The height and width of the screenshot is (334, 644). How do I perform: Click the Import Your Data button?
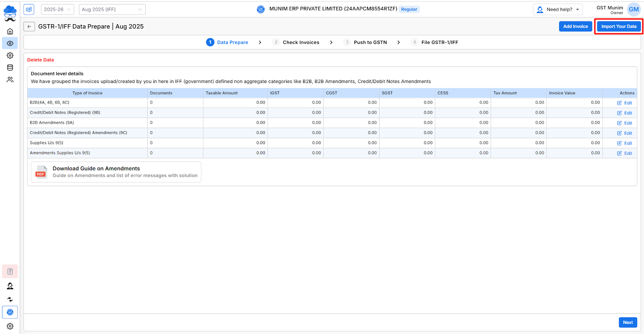(619, 27)
